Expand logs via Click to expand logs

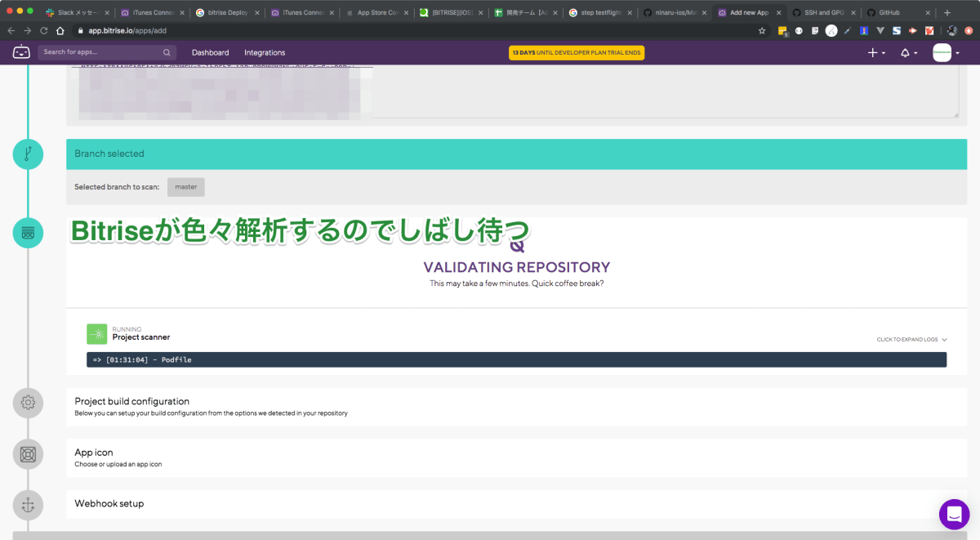(x=911, y=339)
